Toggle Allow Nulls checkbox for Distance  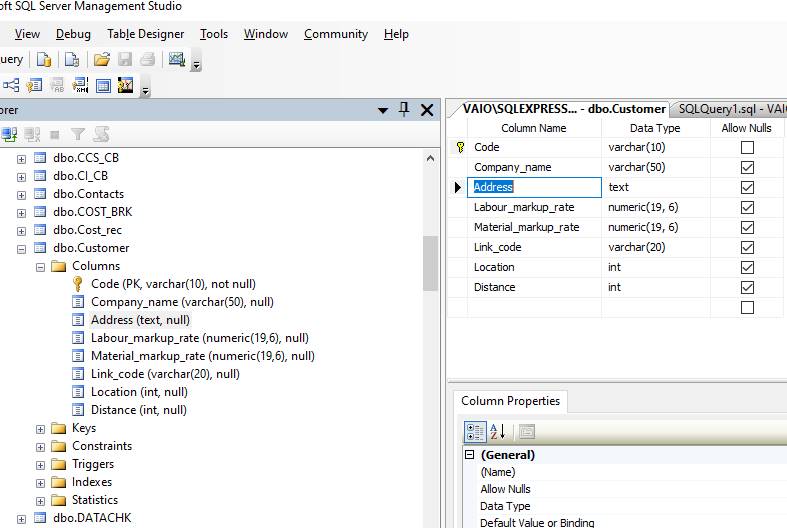click(747, 287)
